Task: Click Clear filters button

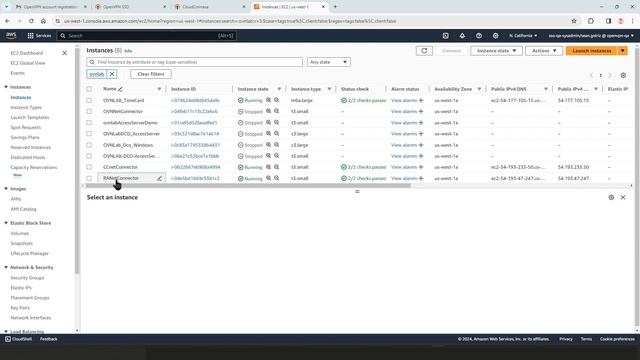Action: coord(151,74)
